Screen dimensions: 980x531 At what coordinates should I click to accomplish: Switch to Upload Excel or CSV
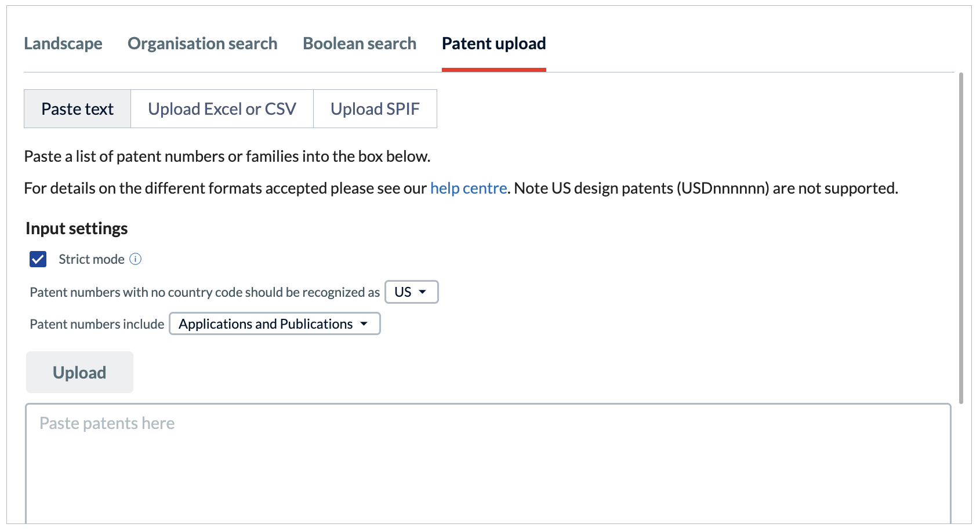click(222, 108)
